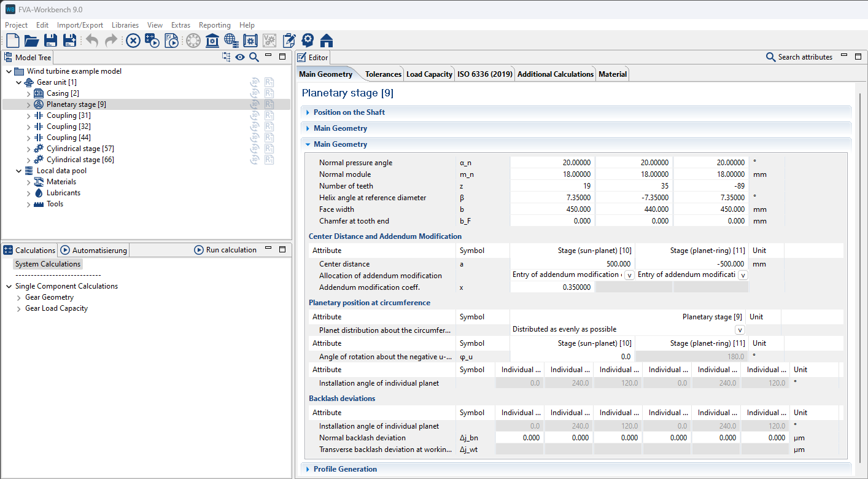Open a project with the folder icon
Viewport: 868px width, 479px height.
coord(31,41)
